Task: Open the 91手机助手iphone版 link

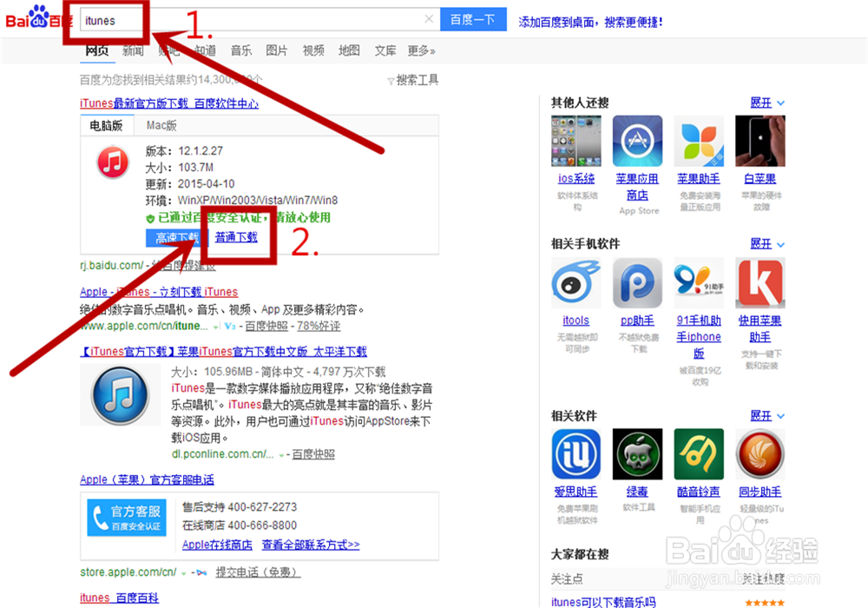Action: pos(699,337)
